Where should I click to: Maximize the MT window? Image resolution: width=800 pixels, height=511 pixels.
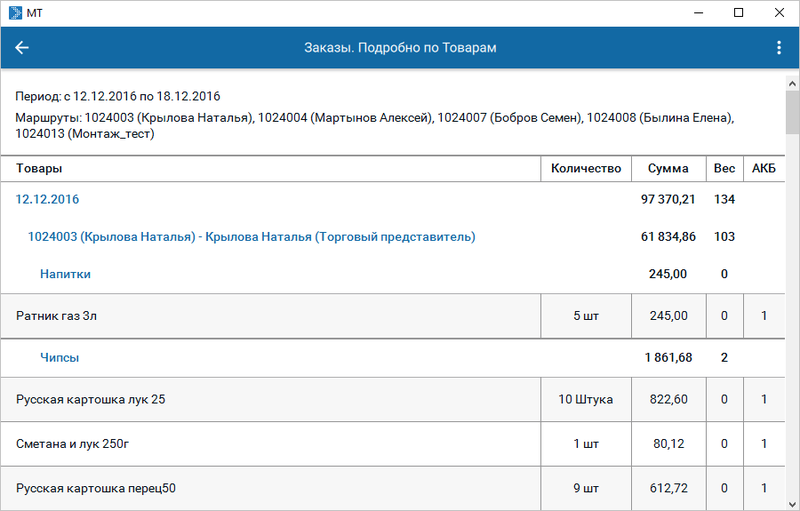[738, 12]
